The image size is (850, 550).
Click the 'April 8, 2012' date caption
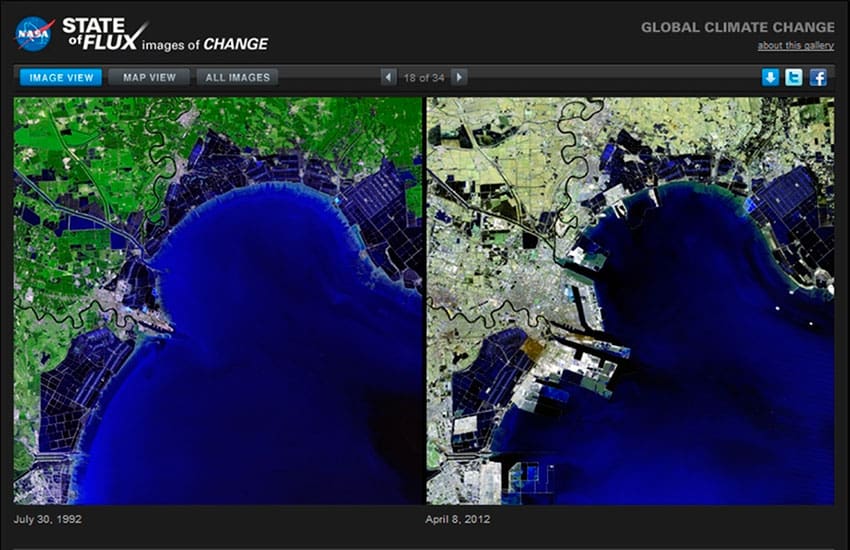click(x=458, y=520)
